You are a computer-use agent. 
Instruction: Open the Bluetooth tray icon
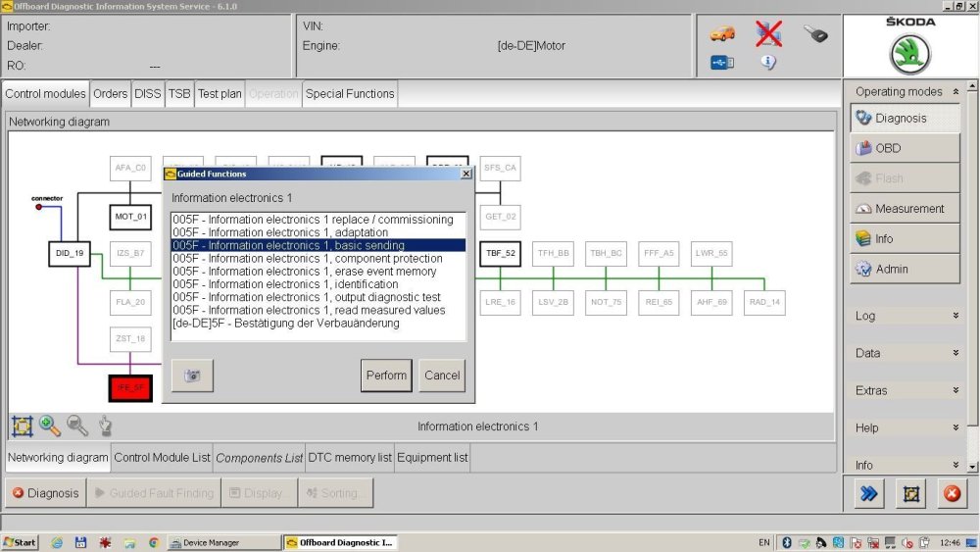[x=787, y=542]
